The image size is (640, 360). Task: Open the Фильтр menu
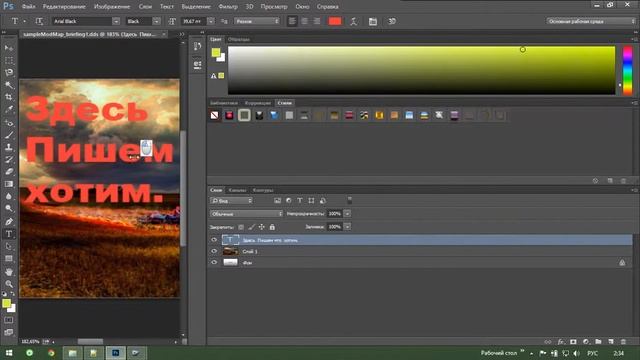click(x=228, y=7)
